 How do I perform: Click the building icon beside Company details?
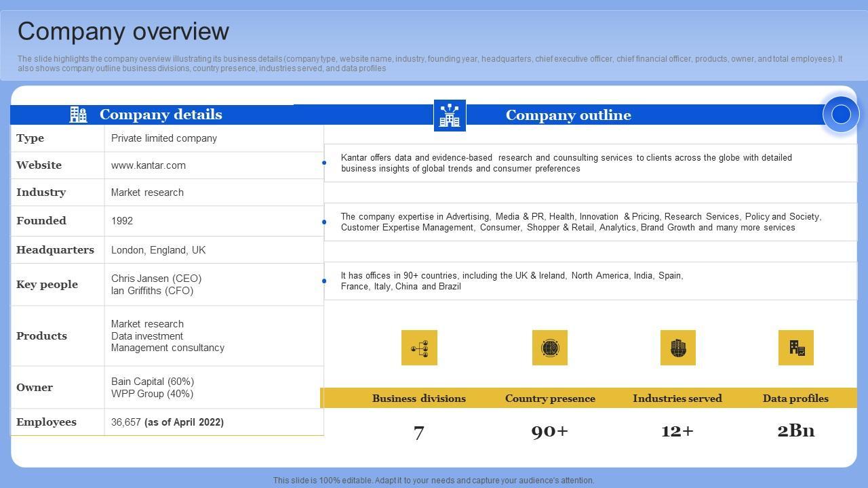[x=78, y=115]
